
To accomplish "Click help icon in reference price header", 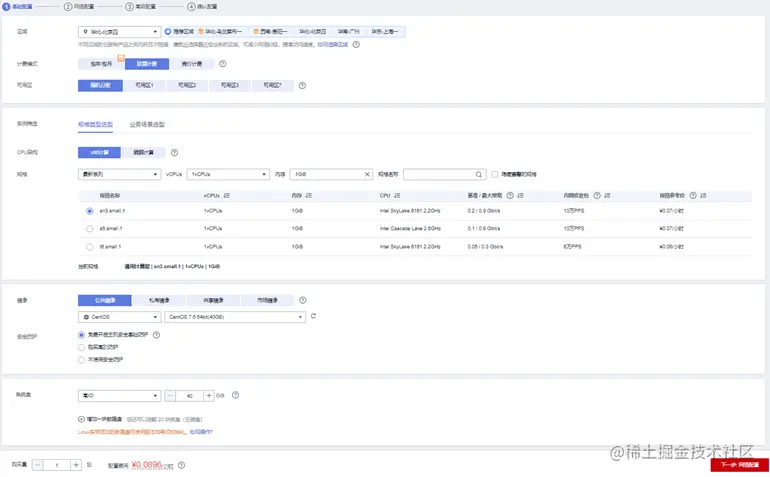I will tap(693, 196).
